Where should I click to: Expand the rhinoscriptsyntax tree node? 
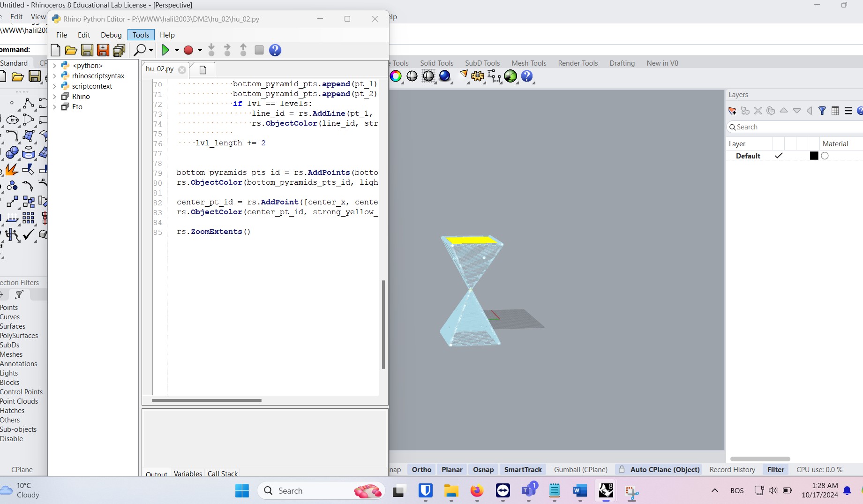[x=55, y=75]
